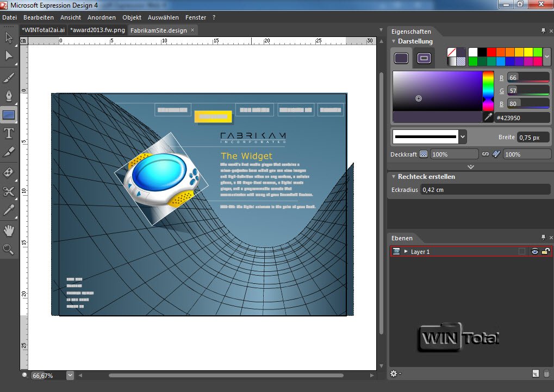
Task: Select the Zoom magnifier tool
Action: [9, 249]
